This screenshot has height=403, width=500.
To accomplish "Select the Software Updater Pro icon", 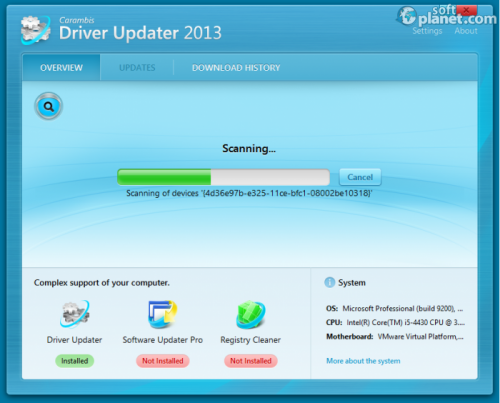I will click(x=163, y=314).
